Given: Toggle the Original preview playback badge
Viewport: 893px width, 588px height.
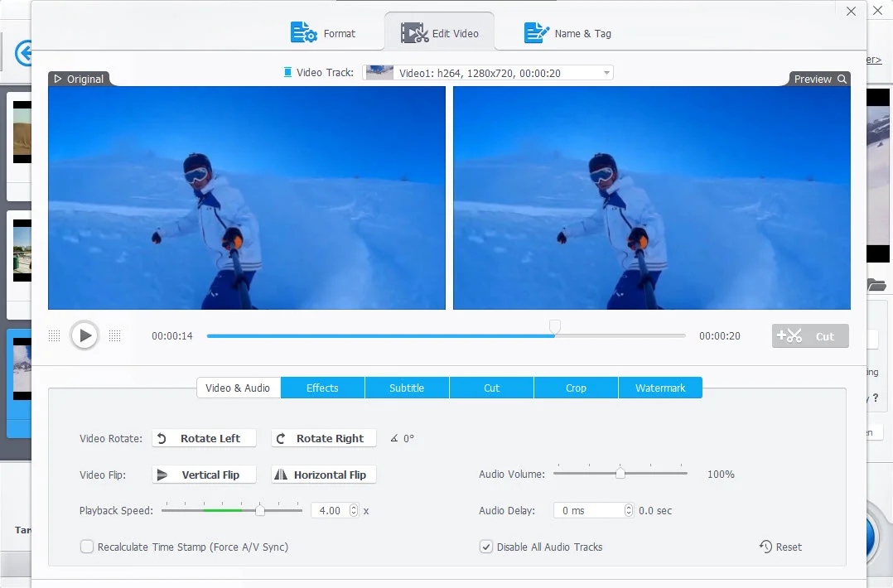Looking at the screenshot, I should 80,79.
